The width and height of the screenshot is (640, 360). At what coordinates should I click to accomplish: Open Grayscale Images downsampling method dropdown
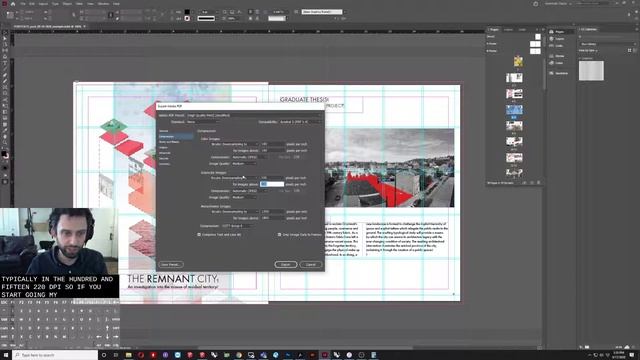click(235, 178)
